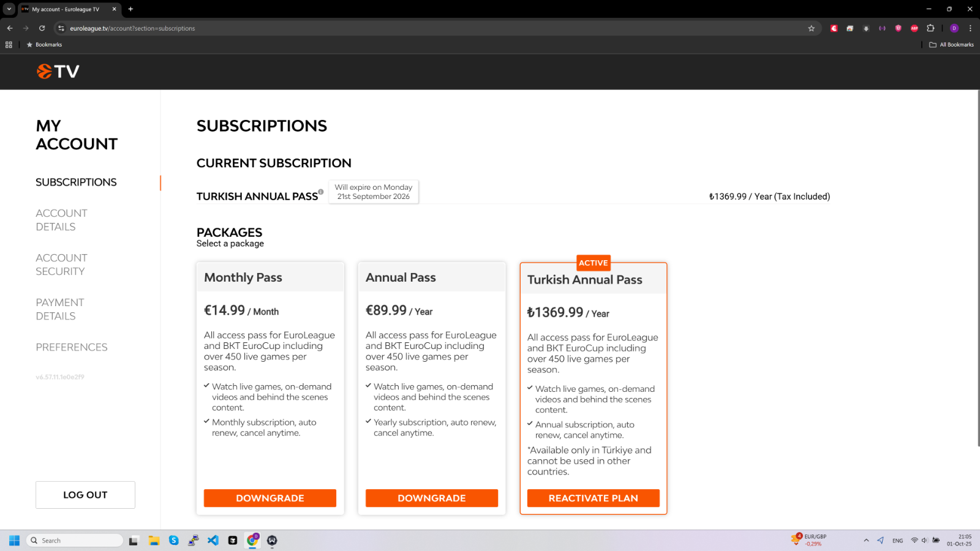Reload the page

point(42,28)
